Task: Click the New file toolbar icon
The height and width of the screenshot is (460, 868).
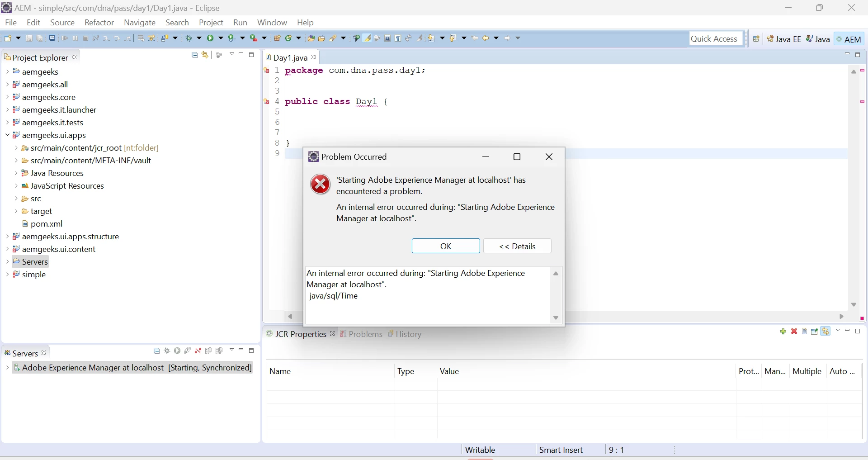Action: pos(8,38)
